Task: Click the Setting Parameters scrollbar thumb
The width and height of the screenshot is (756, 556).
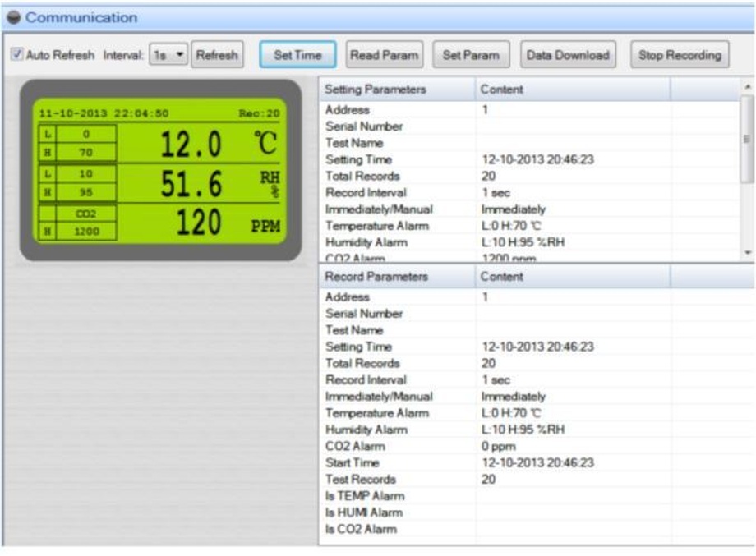Action: coord(747,139)
